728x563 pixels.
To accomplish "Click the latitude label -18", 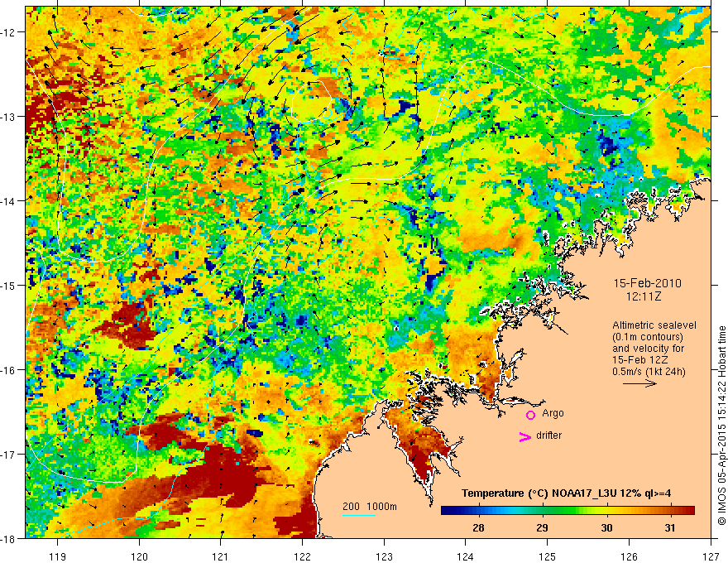I will (9, 539).
